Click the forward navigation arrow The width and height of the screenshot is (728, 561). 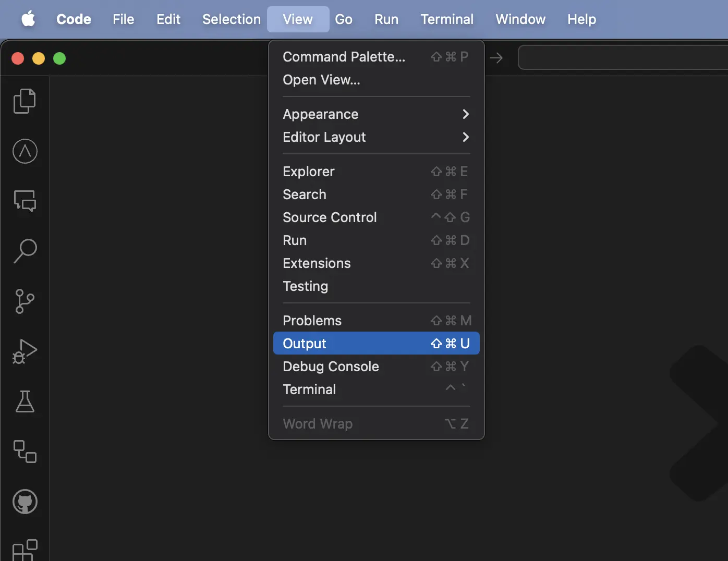click(x=496, y=58)
